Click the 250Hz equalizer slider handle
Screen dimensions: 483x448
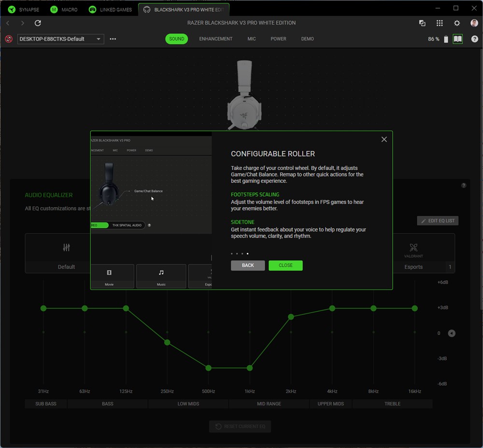pyautogui.click(x=167, y=343)
